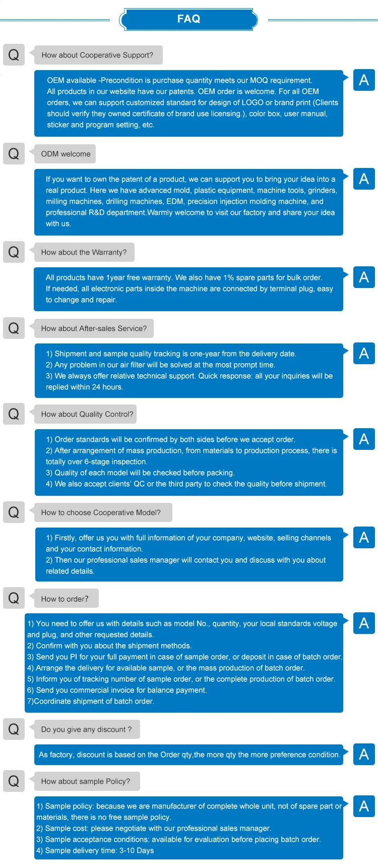Expand the 'How about the Warranty?' question
378x868 pixels.
click(x=84, y=252)
